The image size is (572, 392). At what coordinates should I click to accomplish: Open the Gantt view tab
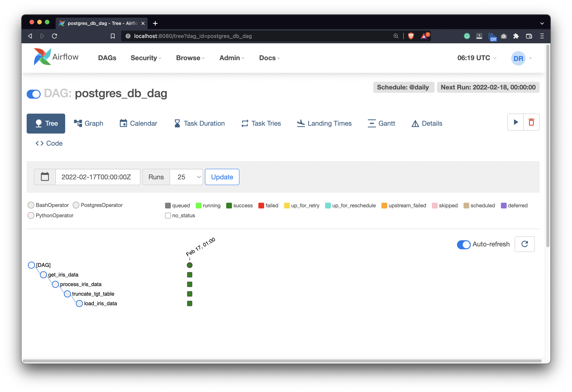[x=381, y=123]
